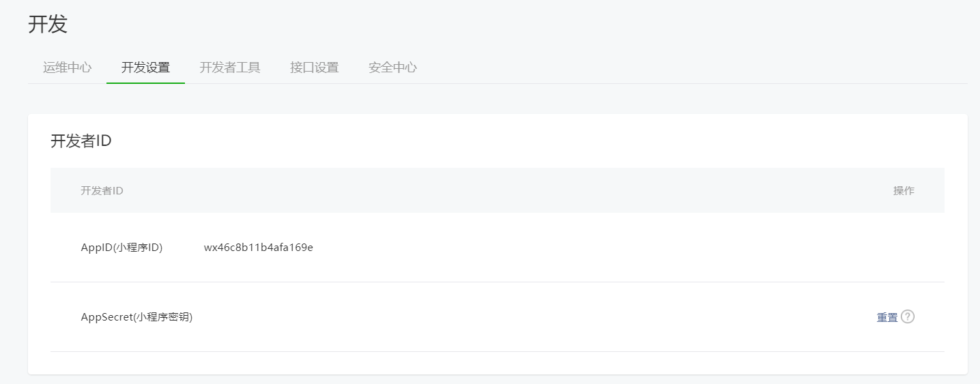This screenshot has width=980, height=384.
Task: Open the 安全中心 tab
Action: point(392,68)
